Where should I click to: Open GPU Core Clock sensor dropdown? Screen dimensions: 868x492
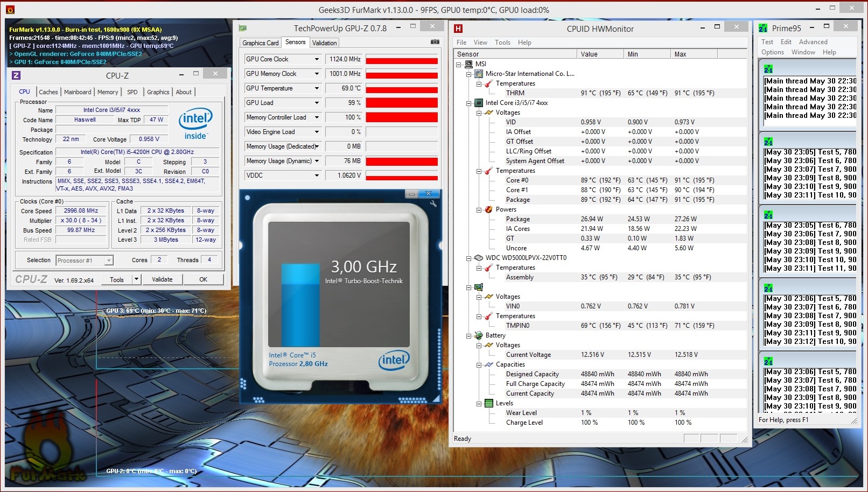(317, 59)
